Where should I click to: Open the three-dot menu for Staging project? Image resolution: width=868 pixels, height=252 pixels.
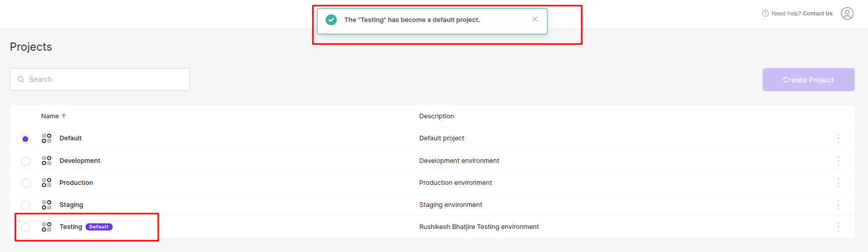pos(838,205)
